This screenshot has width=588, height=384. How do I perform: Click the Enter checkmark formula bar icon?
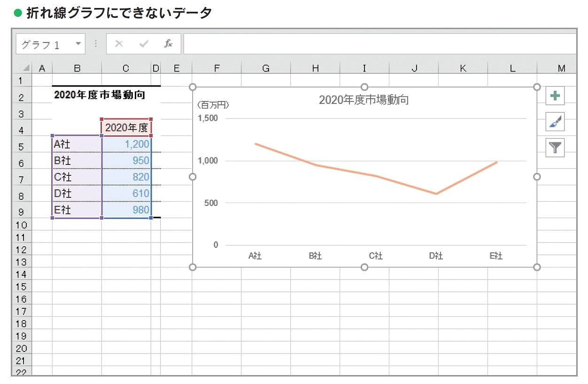(144, 44)
